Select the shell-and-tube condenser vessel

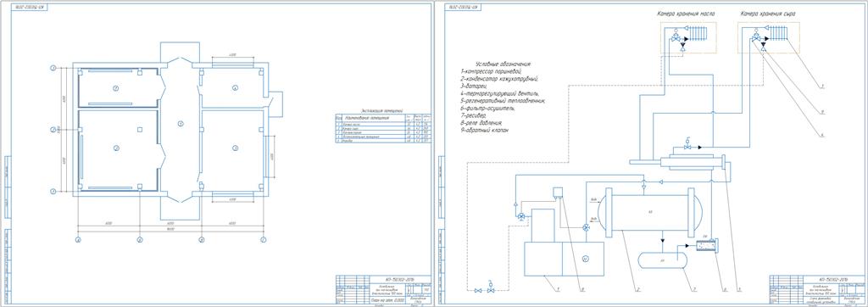(x=651, y=212)
